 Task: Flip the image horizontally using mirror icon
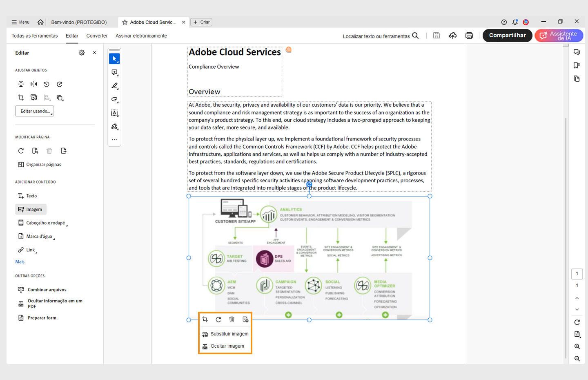tap(33, 84)
